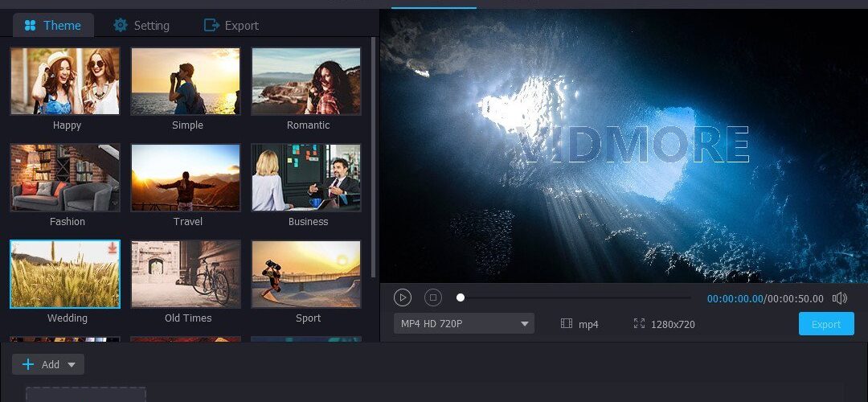Click the download arrow on Wedding theme
Image resolution: width=868 pixels, height=402 pixels.
(x=113, y=248)
